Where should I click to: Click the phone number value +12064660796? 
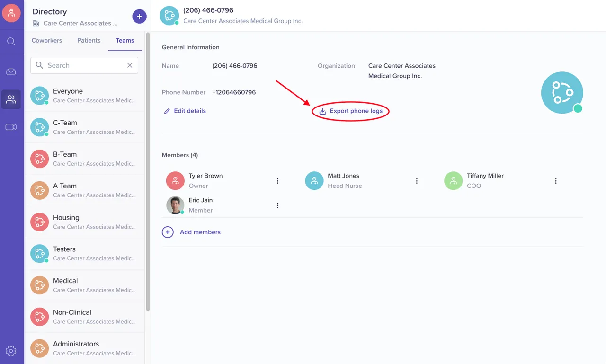coord(234,92)
